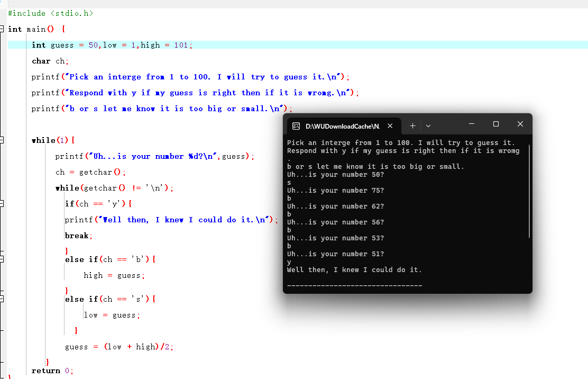
Task: Open terminal tab dropdown menu
Action: 428,126
